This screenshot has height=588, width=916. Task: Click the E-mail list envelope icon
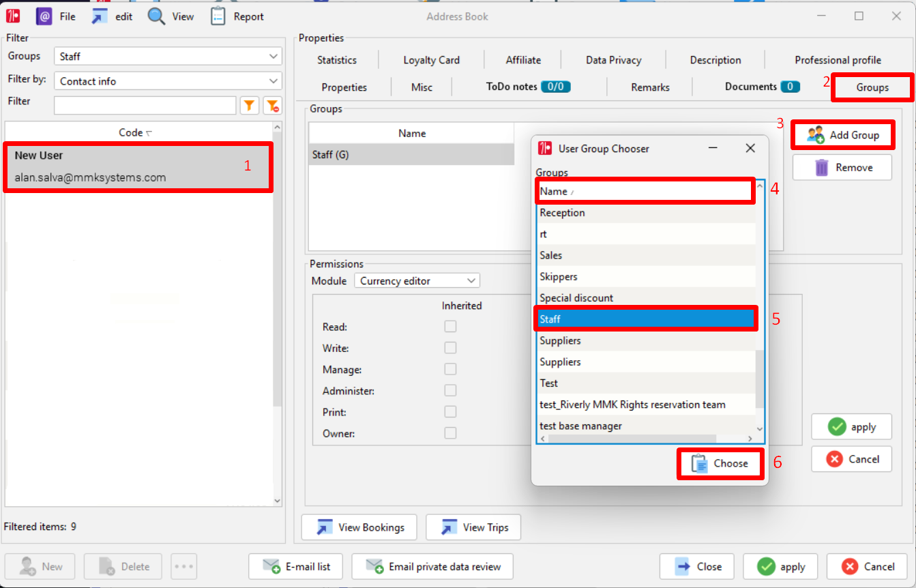pos(271,566)
